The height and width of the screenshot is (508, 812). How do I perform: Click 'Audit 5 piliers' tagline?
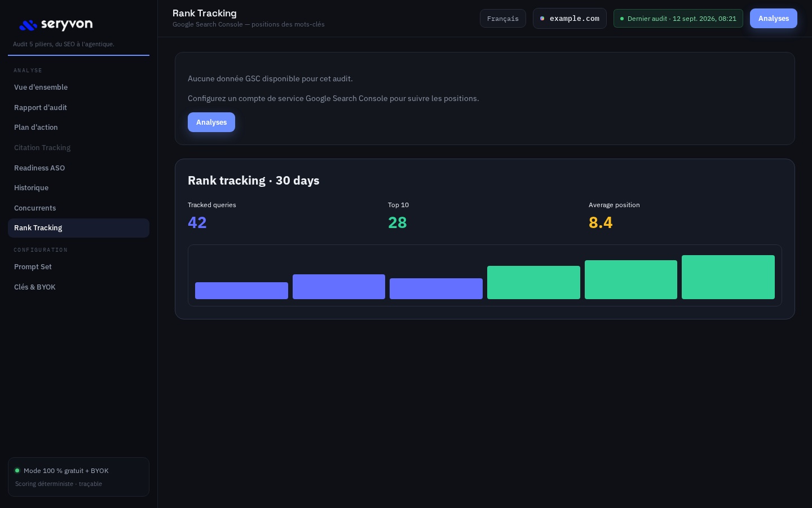pyautogui.click(x=64, y=44)
